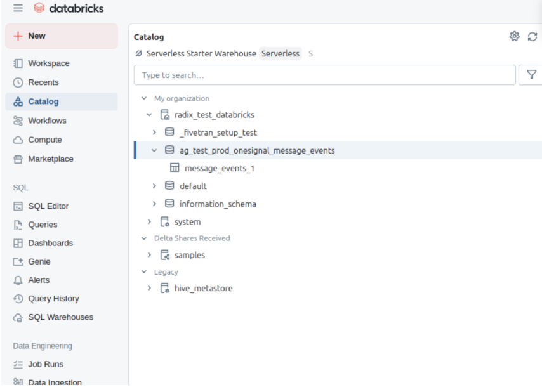Expand default schema chevron
Screen dimensions: 542x392
[x=154, y=186]
